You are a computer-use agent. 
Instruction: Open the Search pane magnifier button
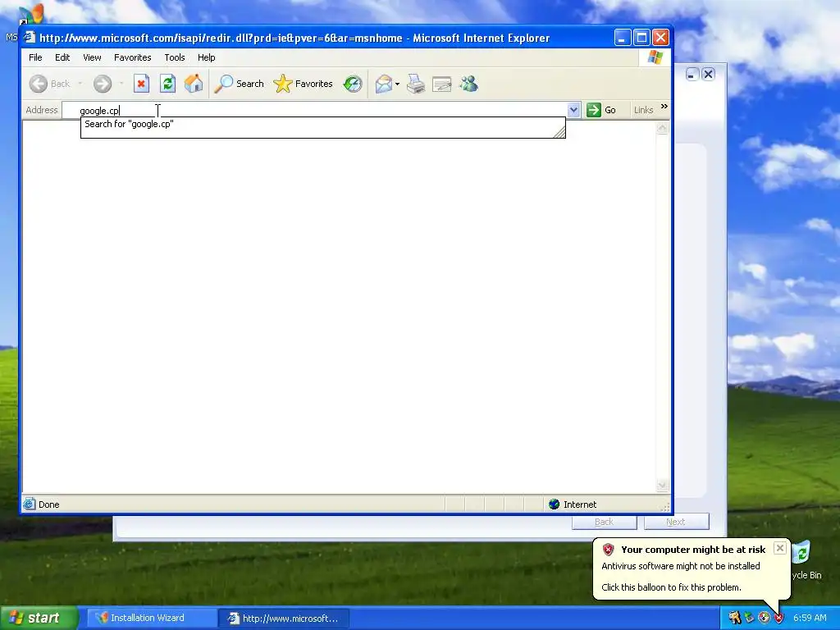(239, 84)
